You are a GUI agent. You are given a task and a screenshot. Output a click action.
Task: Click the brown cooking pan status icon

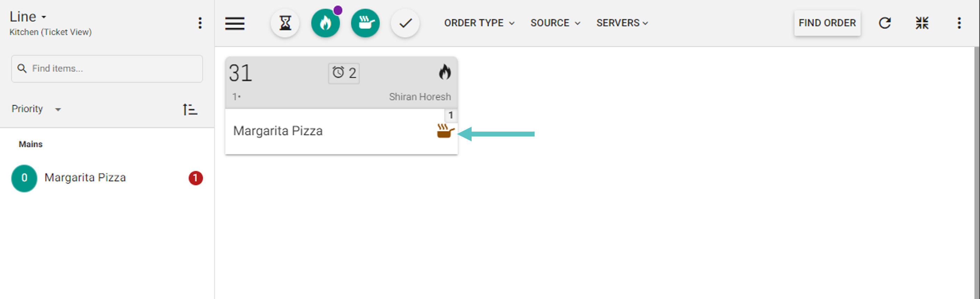click(446, 131)
